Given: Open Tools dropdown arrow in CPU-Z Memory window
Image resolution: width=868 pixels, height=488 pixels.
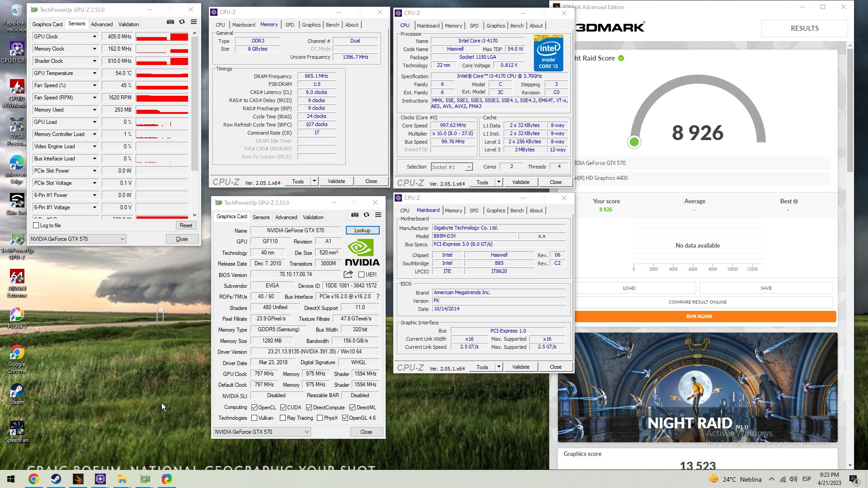Looking at the screenshot, I should click(314, 181).
